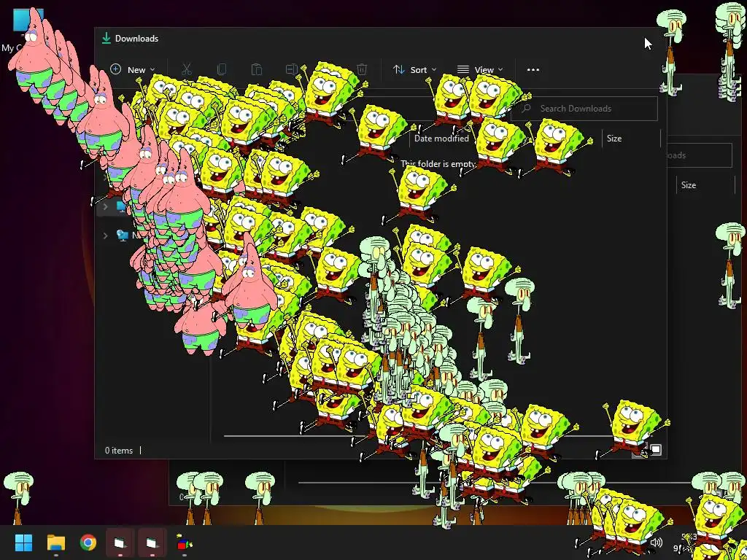The width and height of the screenshot is (747, 560).
Task: Click the colorful cube icon on the taskbar
Action: pos(185,542)
